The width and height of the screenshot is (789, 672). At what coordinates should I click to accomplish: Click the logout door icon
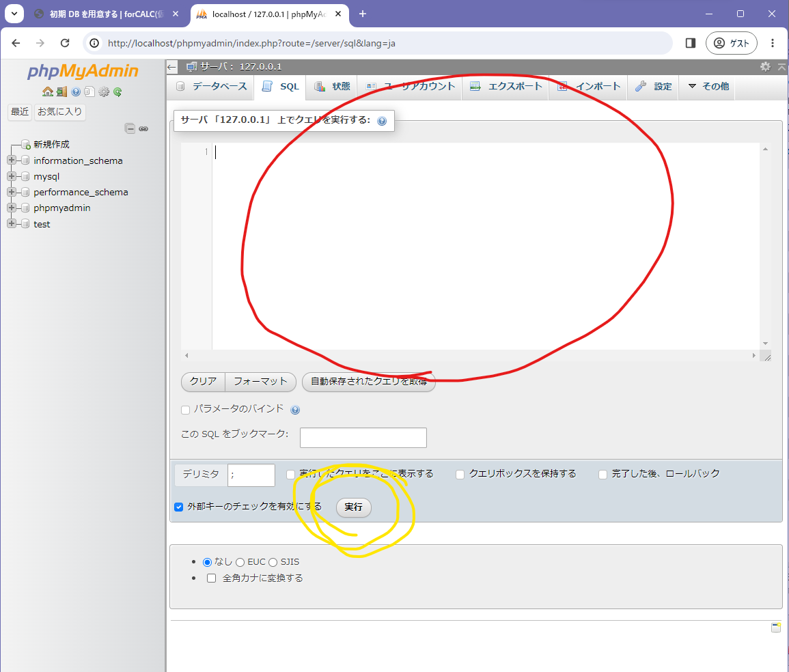pyautogui.click(x=61, y=92)
